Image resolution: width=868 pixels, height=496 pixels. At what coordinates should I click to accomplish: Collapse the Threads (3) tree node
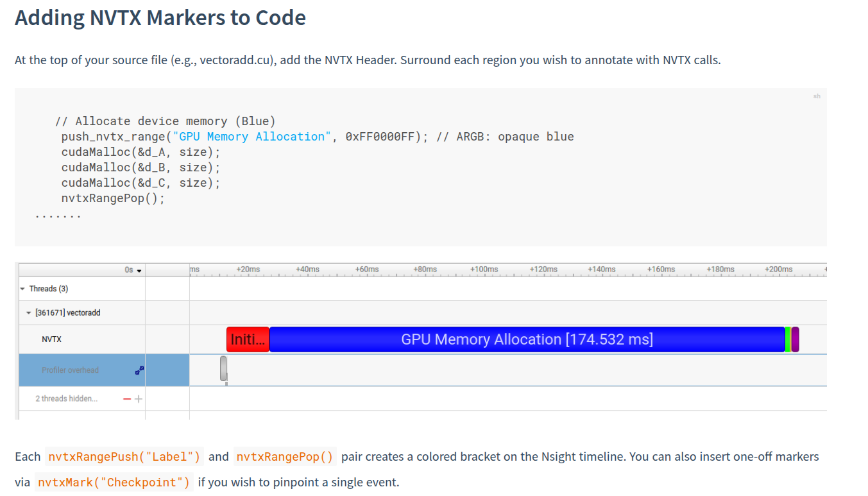[23, 289]
